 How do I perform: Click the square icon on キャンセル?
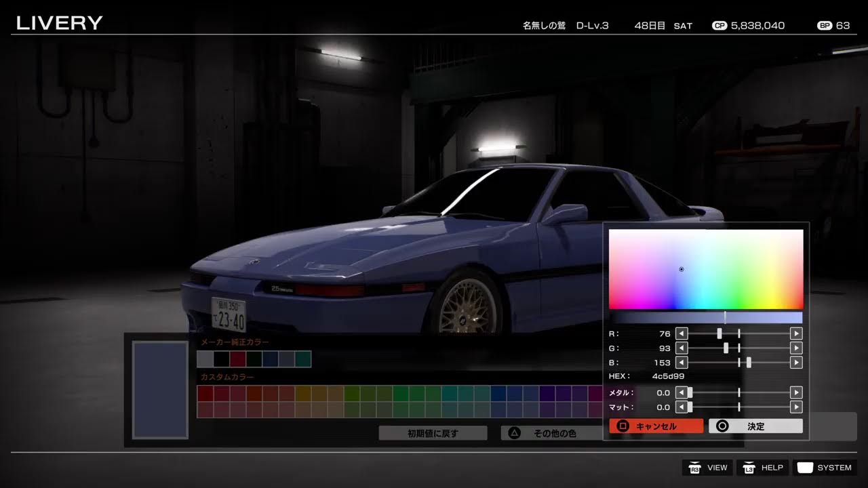(623, 426)
